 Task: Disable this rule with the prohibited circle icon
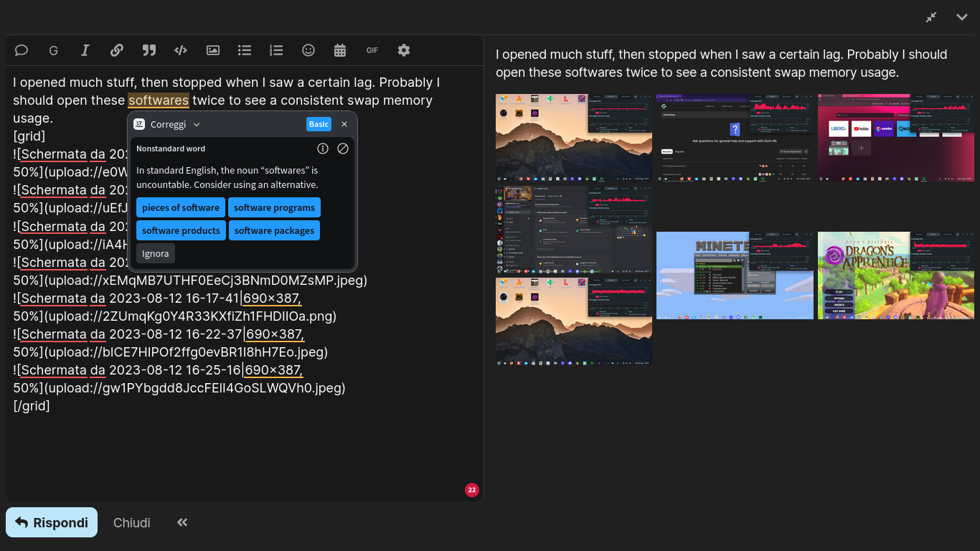[343, 149]
